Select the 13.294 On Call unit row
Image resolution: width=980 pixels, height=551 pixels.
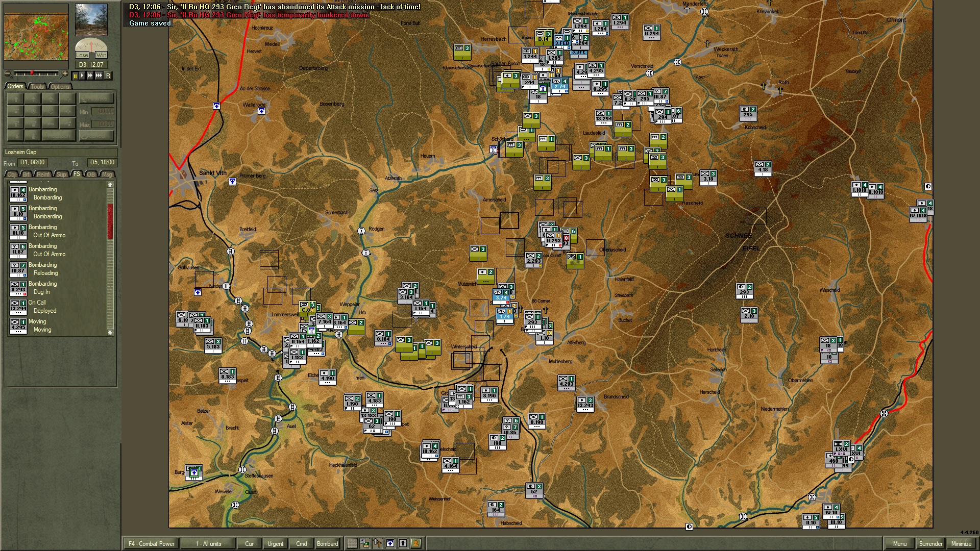coord(58,307)
